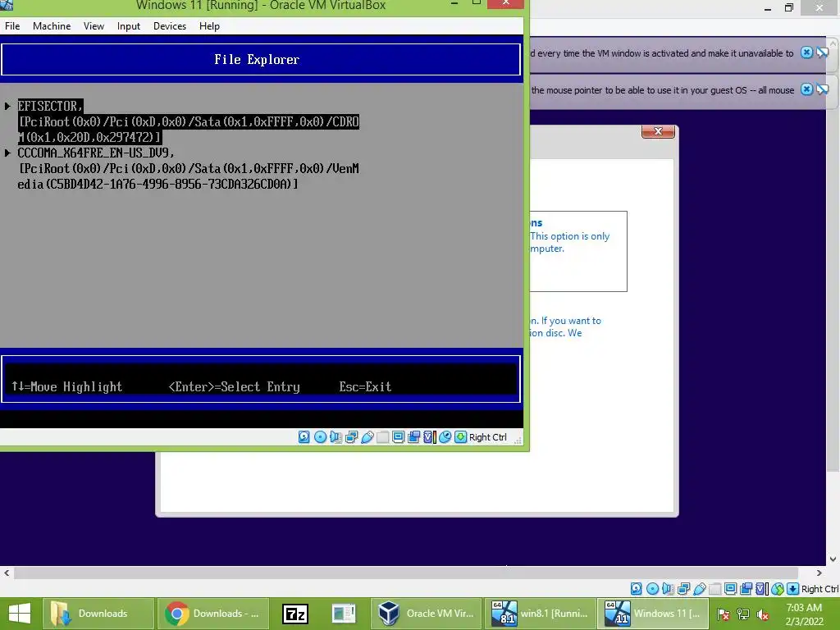Click network adapters icon in Windows 11 VM status bar
This screenshot has height=630, width=840.
click(x=351, y=437)
